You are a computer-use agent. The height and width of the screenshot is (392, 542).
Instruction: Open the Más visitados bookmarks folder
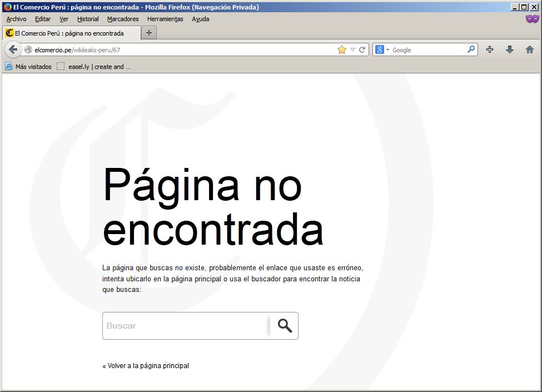(28, 66)
